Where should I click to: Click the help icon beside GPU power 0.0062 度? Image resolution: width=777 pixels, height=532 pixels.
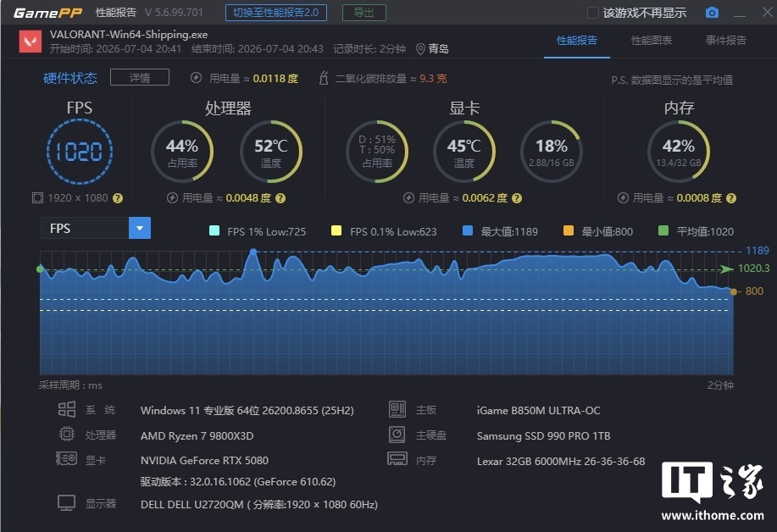click(x=517, y=198)
